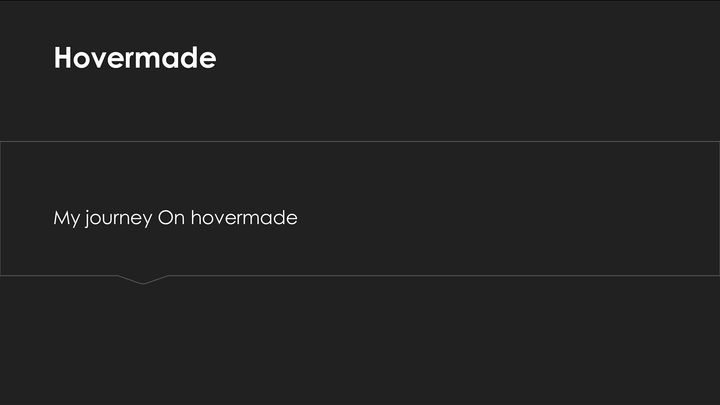Click the bold Hovermade title text
Viewport: 720px width, 405px height.
pos(135,58)
